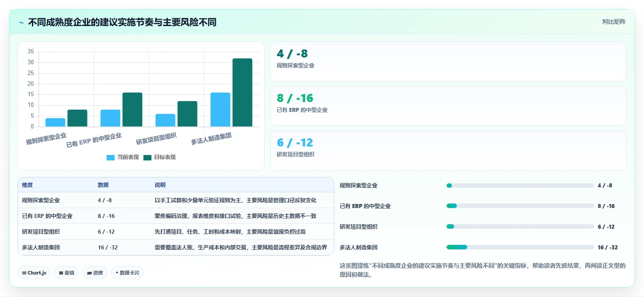Select the 多法人制造集团 table cell

click(41, 248)
